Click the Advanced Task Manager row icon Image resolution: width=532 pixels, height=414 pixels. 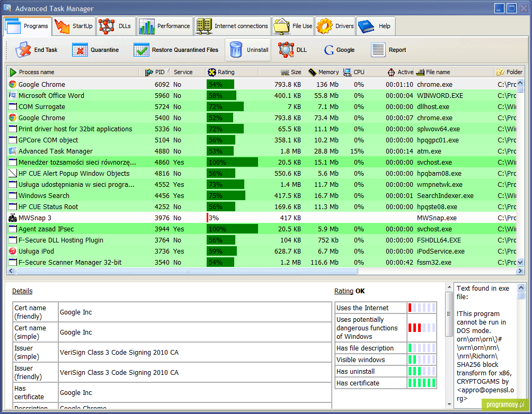(13, 151)
